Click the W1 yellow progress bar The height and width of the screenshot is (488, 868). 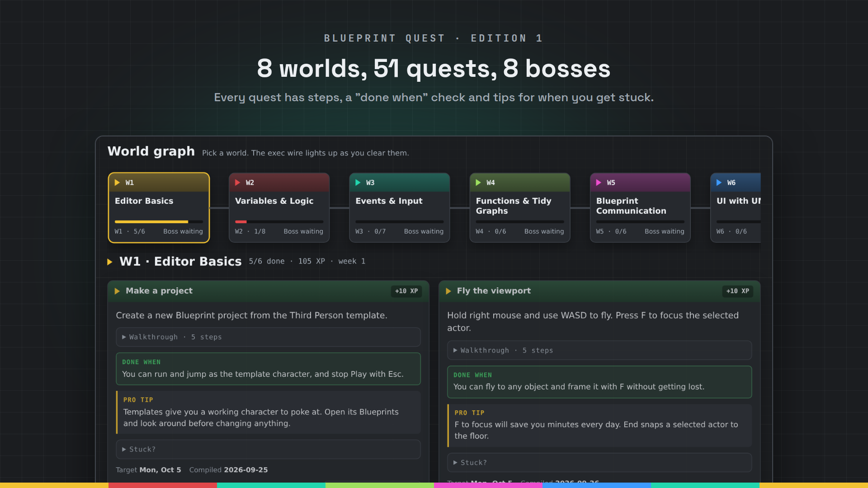[x=159, y=222]
